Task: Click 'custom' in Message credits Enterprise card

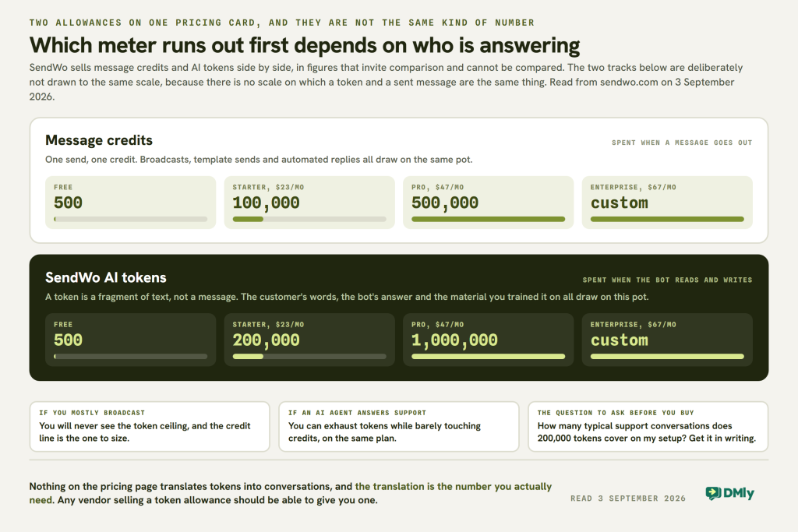Action: (620, 203)
